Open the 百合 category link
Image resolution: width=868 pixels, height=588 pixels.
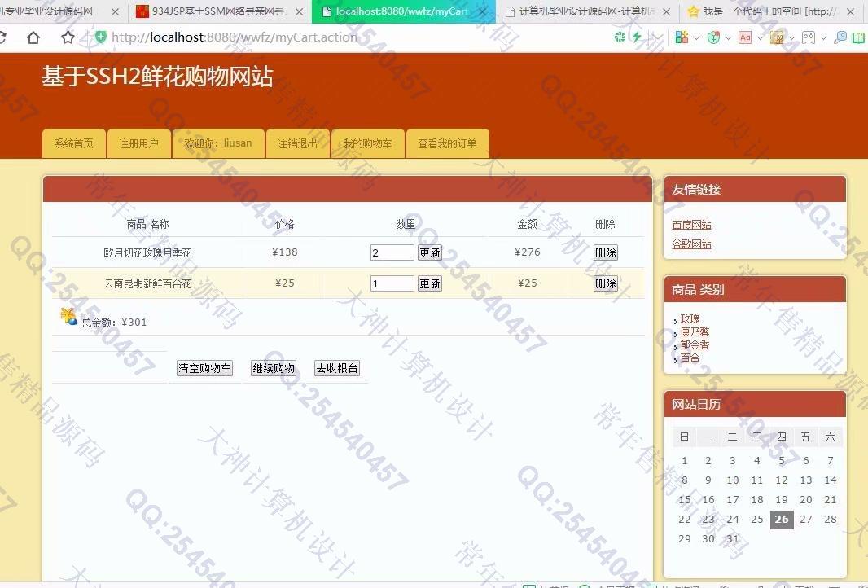pyautogui.click(x=690, y=358)
